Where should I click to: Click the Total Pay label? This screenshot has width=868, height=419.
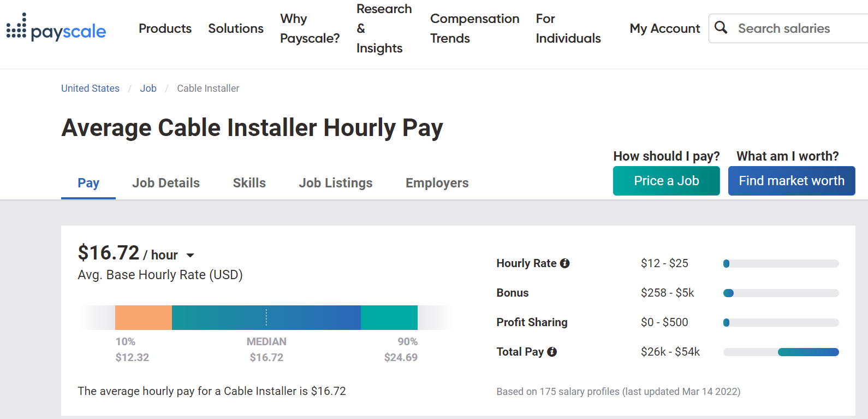(520, 352)
